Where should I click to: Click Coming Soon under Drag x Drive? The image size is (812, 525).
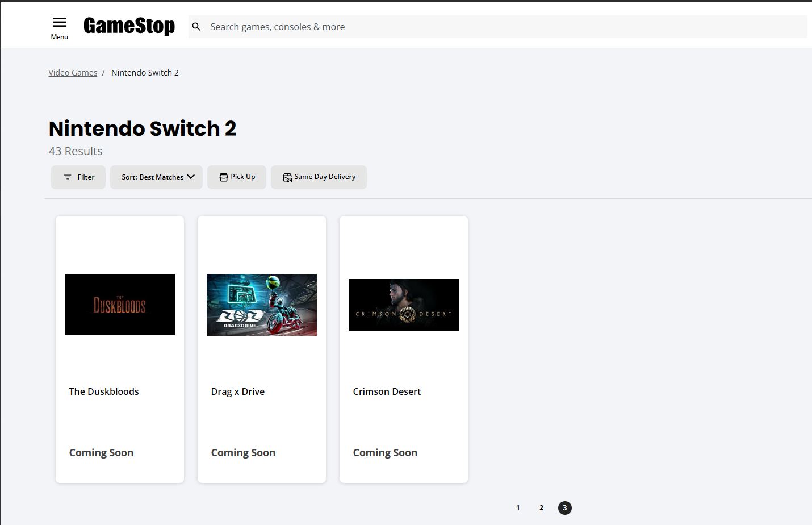[244, 453]
